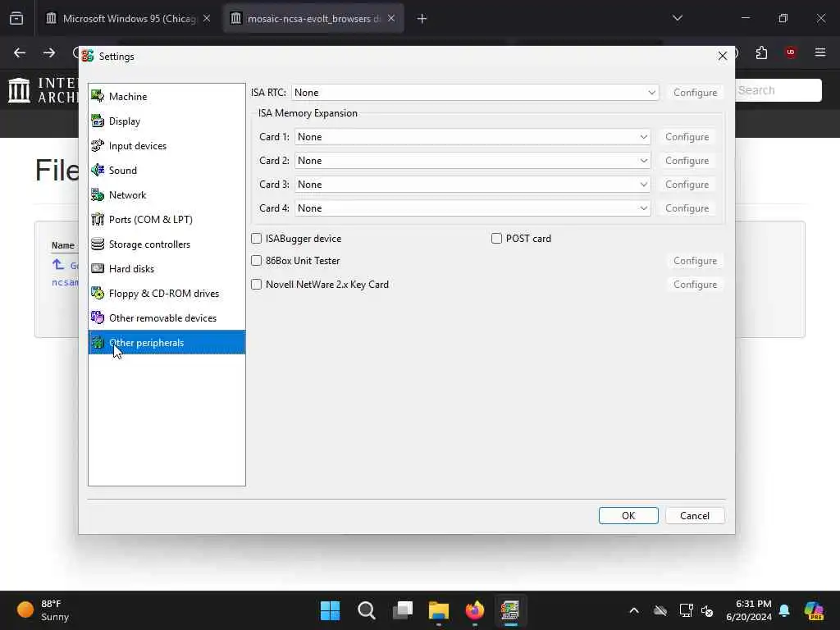Click the Firefox View icon left of the tabs
This screenshot has height=630, width=840.
click(16, 19)
